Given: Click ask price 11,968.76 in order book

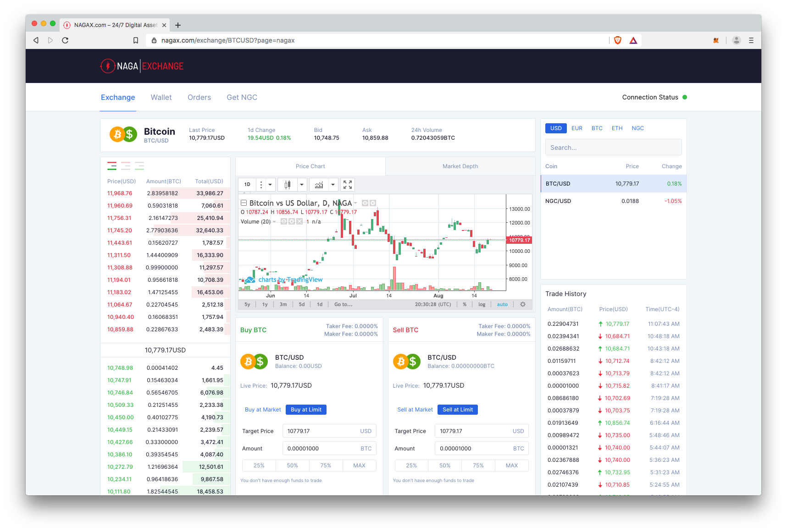Looking at the screenshot, I should (x=120, y=193).
